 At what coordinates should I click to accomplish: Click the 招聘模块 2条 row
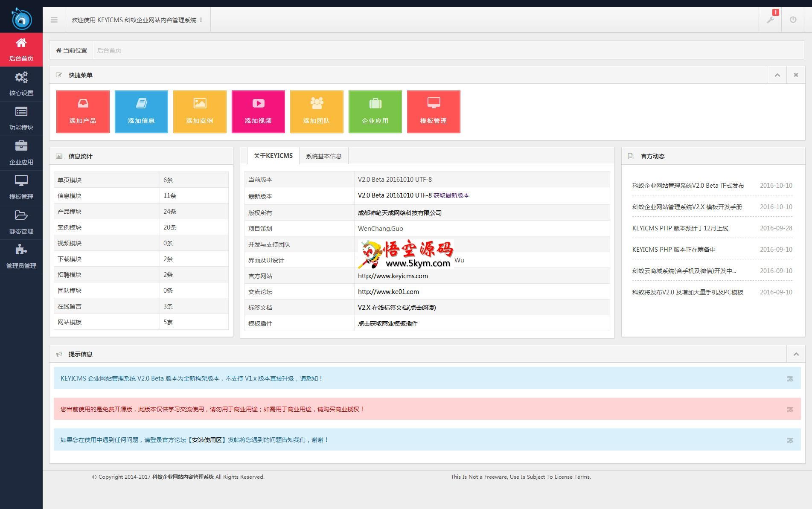[x=141, y=275]
